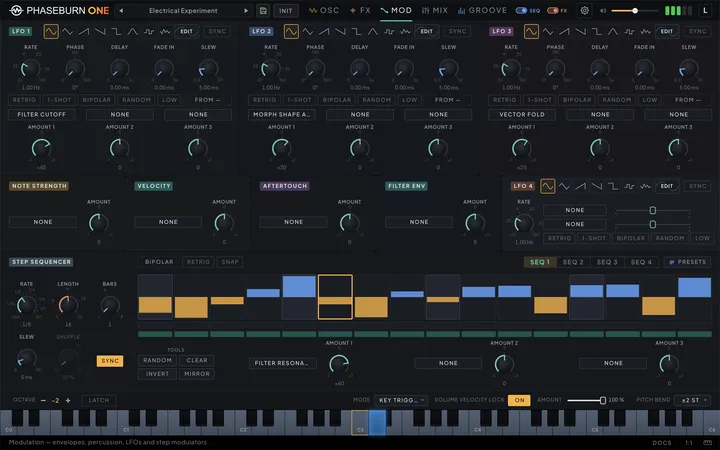The image size is (720, 450).
Task: Switch to the FX tab
Action: pyautogui.click(x=360, y=11)
